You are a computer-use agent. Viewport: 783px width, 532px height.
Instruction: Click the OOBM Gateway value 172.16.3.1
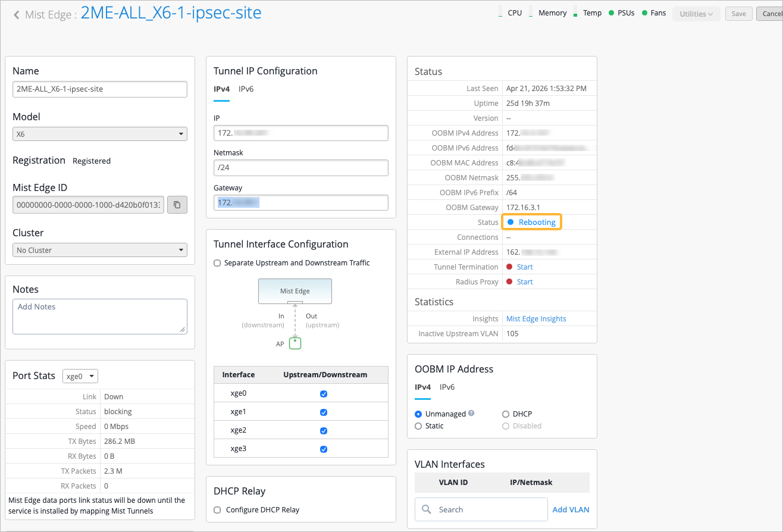(x=523, y=207)
